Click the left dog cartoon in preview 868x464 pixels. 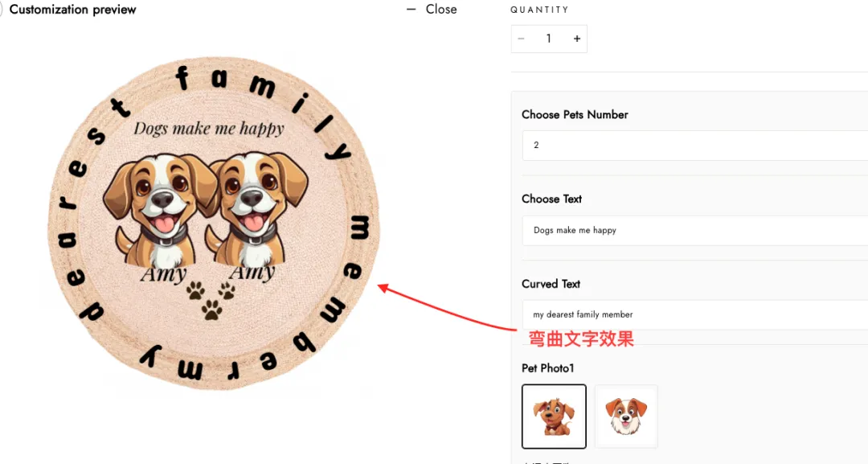[x=159, y=209]
